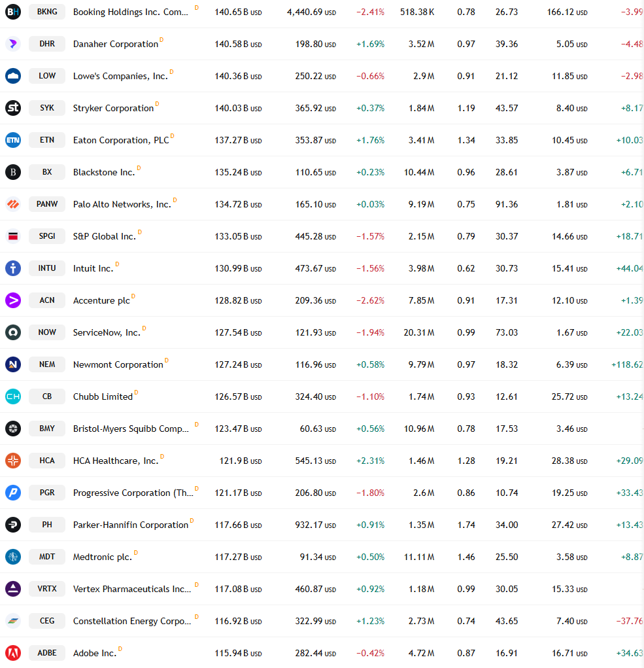This screenshot has height=668, width=644.
Task: Open Chubb Limited company link
Action: (x=103, y=396)
